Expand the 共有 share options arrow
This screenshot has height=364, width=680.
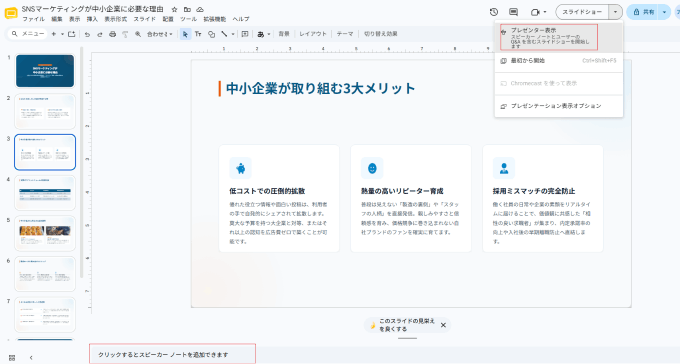point(664,12)
